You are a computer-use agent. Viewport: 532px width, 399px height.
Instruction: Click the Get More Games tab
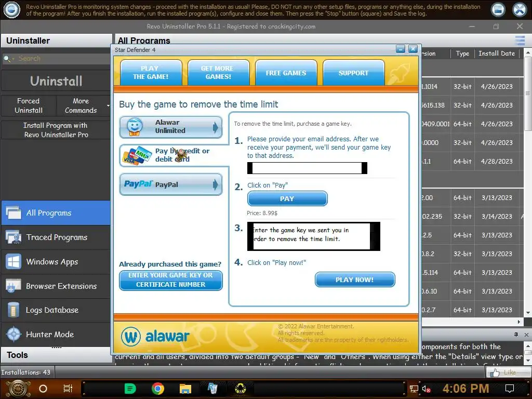click(x=218, y=72)
